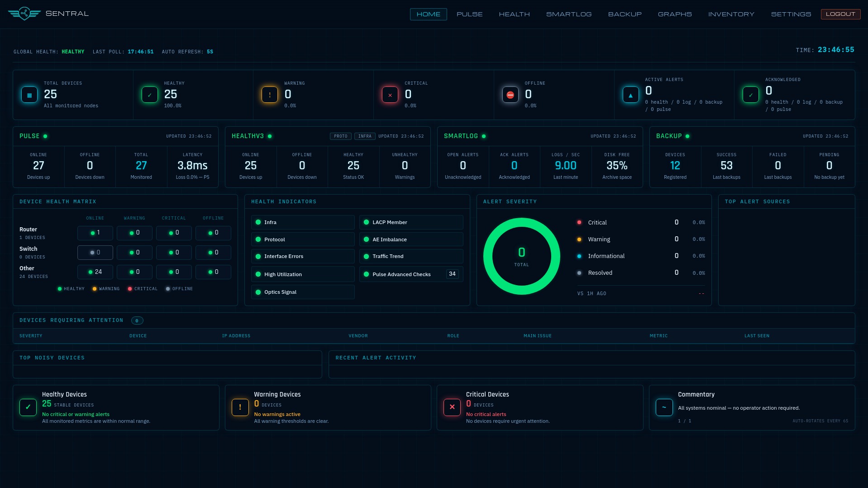Click the Commentary tilde icon
This screenshot has width=868, height=488.
pos(664,407)
